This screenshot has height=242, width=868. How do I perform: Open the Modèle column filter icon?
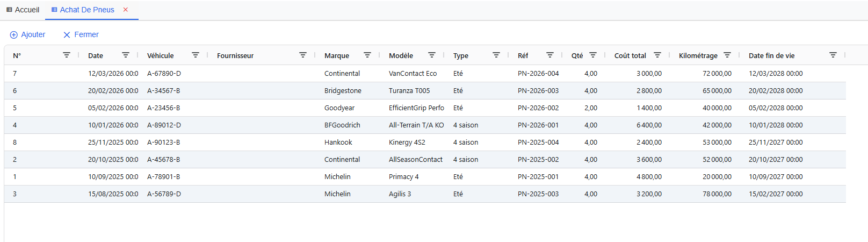point(432,55)
